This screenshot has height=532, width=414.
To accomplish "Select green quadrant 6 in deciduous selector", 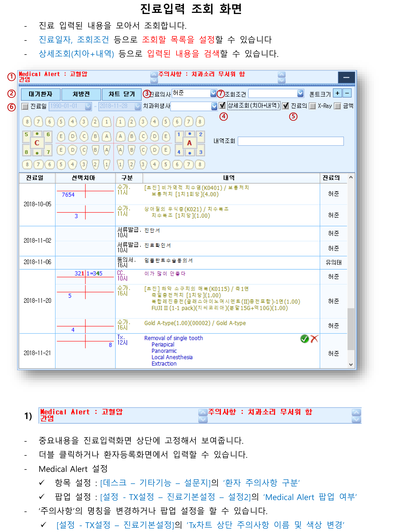I will 48,134.
